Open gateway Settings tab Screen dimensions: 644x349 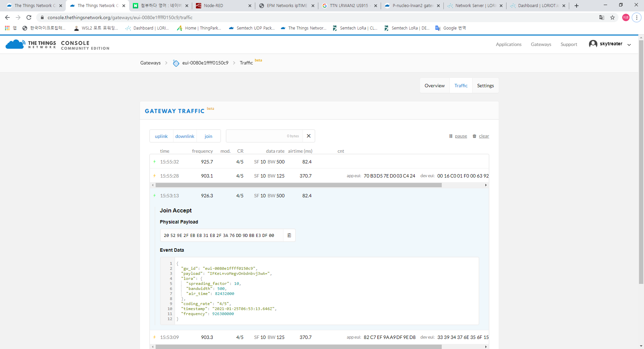485,86
